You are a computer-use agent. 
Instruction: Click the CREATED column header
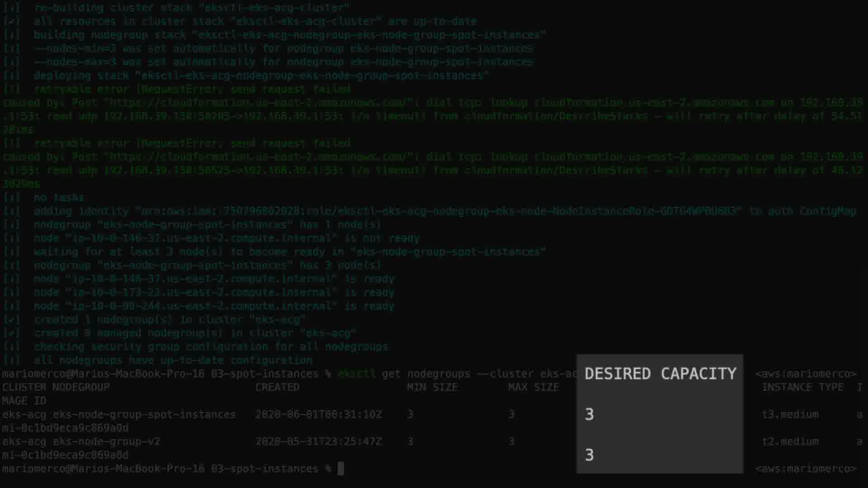[x=277, y=387]
